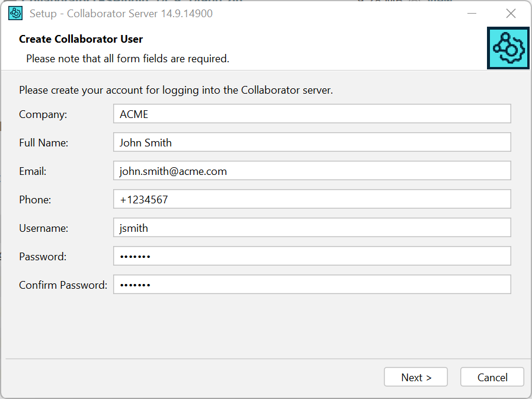Click into the Confirm Password field
This screenshot has width=532, height=399.
click(x=312, y=284)
